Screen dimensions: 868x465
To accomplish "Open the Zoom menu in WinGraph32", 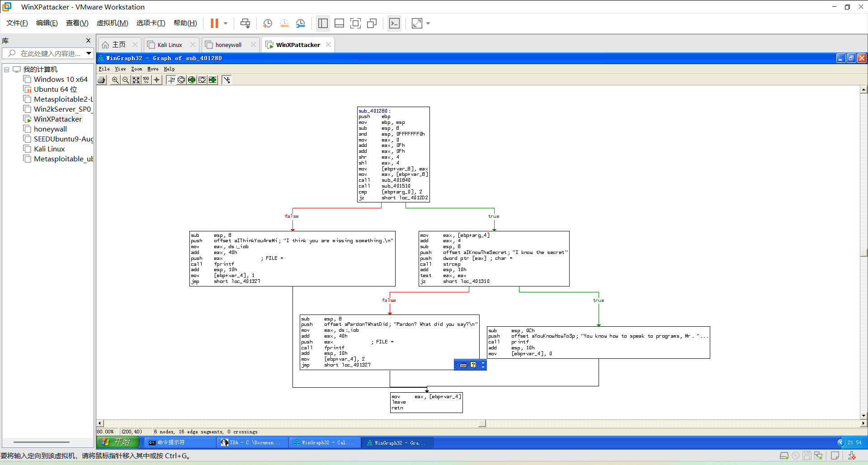I will [137, 69].
